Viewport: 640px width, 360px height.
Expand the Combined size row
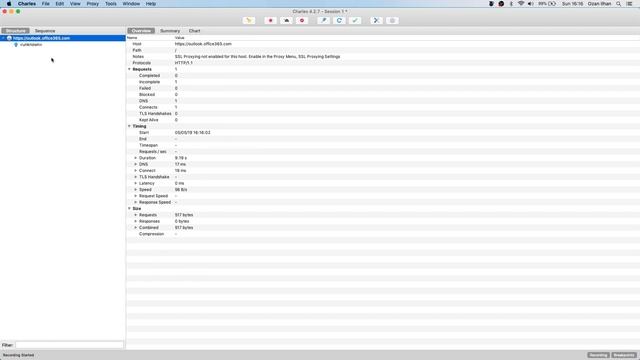tap(136, 227)
